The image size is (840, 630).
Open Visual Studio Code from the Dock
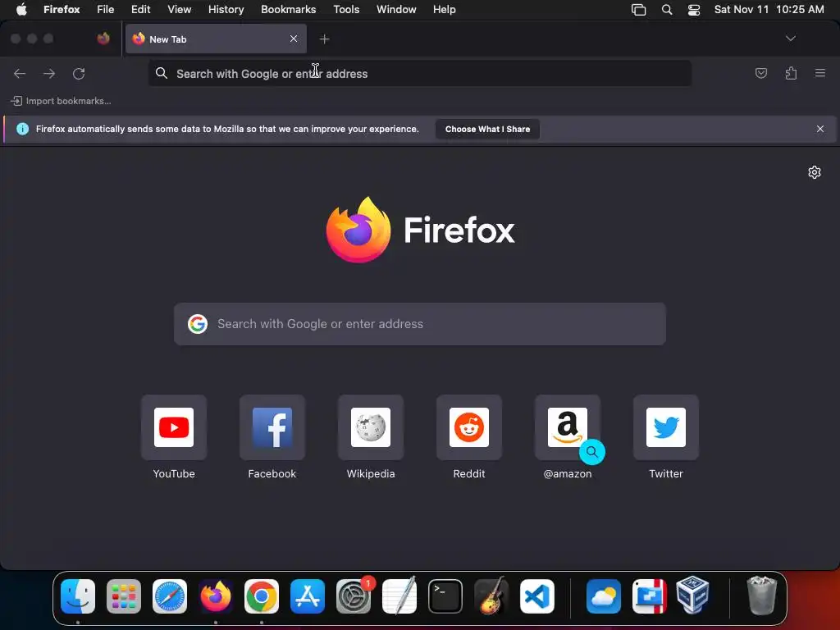coord(537,596)
